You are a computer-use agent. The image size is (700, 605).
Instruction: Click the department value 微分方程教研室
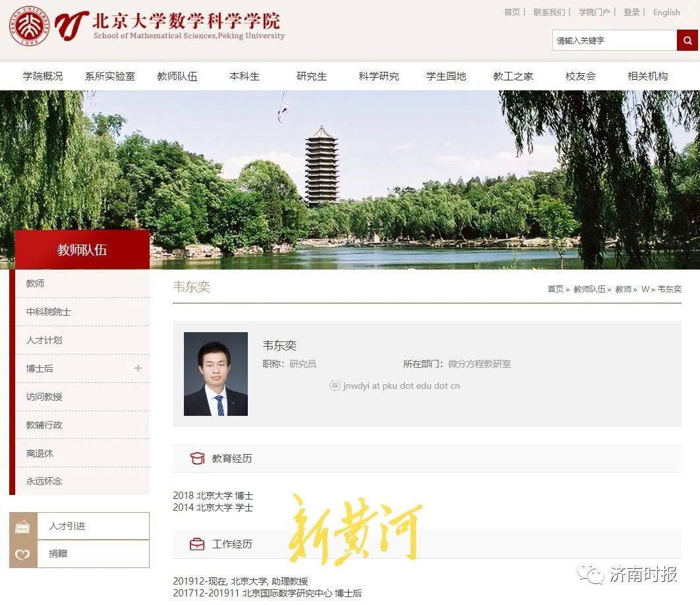(479, 364)
